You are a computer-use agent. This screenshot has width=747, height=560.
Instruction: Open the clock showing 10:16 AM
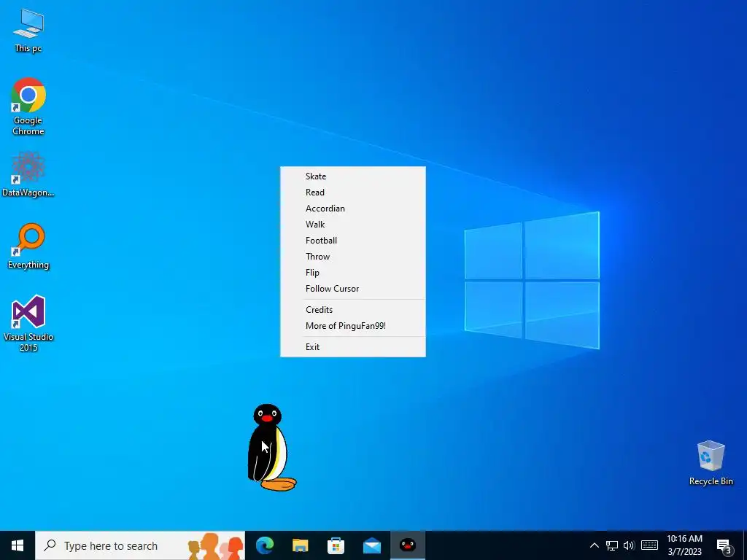(x=684, y=545)
